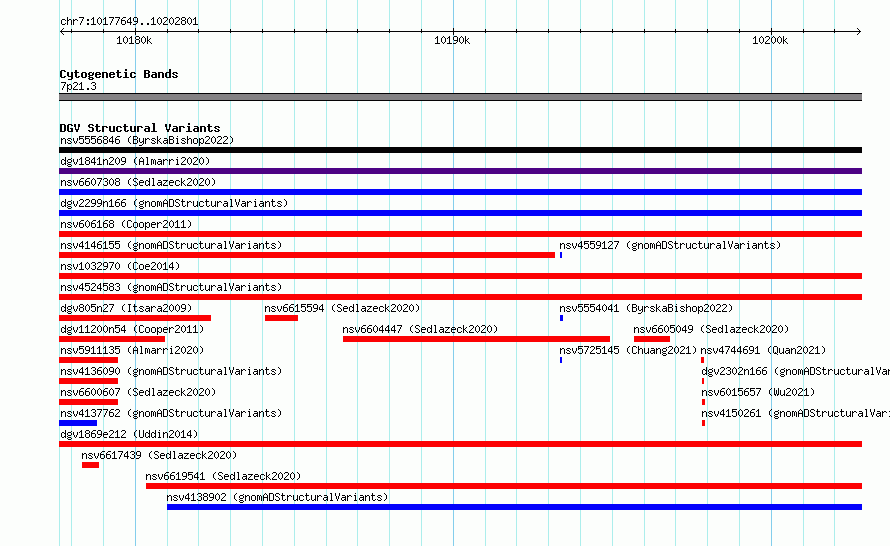Select the red dgv805n27 variant bar
The image size is (890, 546).
tap(135, 318)
